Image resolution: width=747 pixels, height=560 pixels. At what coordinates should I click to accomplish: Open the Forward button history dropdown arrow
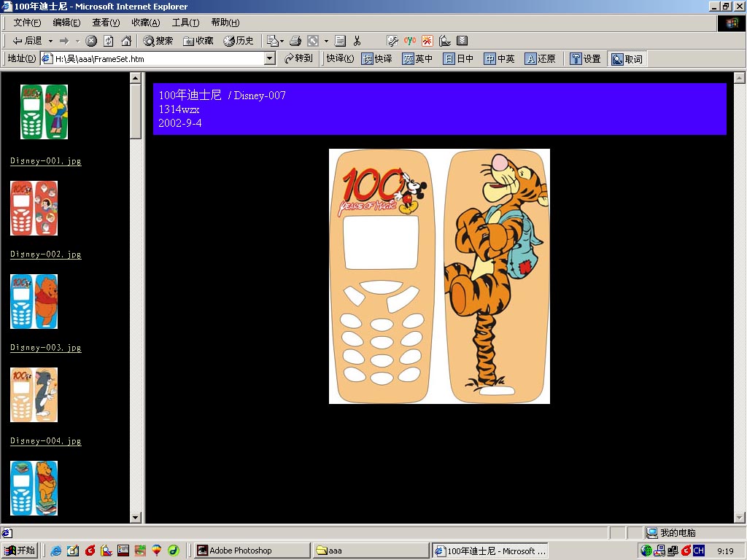pyautogui.click(x=77, y=41)
